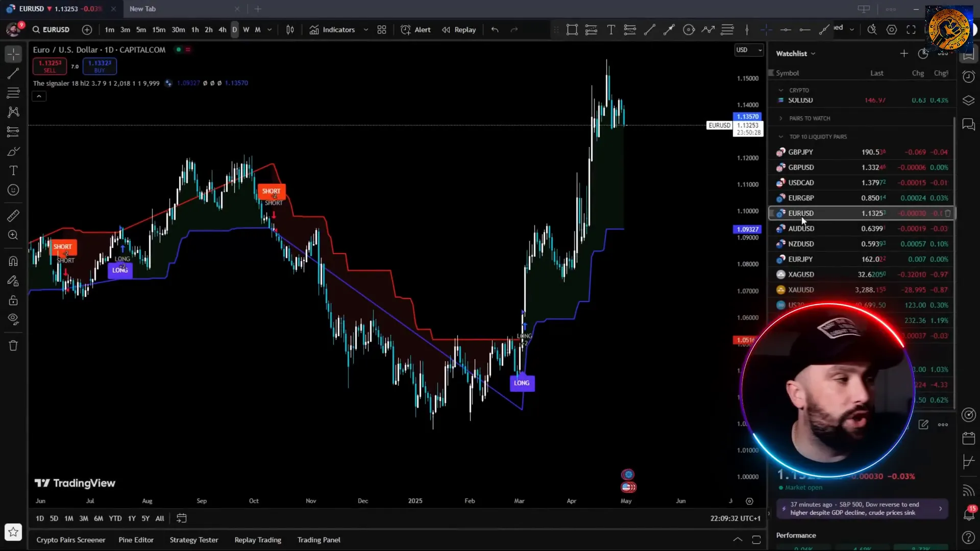Click the SELL 1.13253 button
980x551 pixels.
tap(50, 66)
